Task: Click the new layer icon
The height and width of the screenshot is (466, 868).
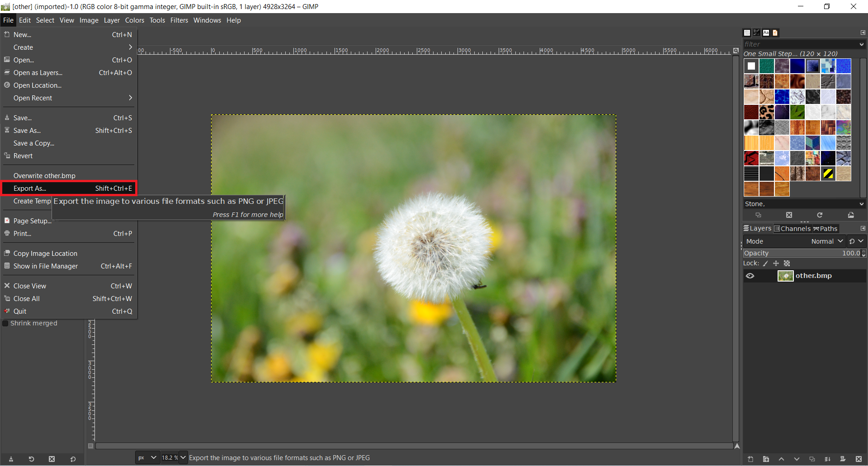Action: click(x=750, y=459)
